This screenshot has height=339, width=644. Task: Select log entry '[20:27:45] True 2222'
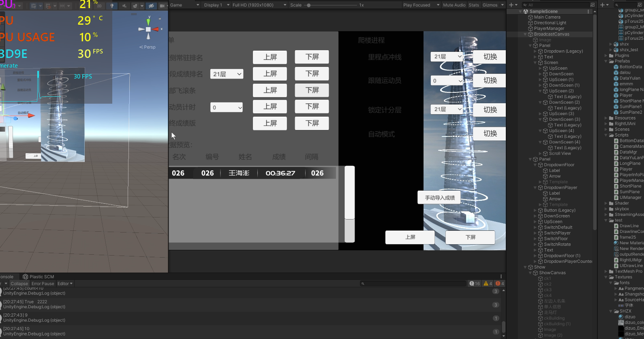250,304
